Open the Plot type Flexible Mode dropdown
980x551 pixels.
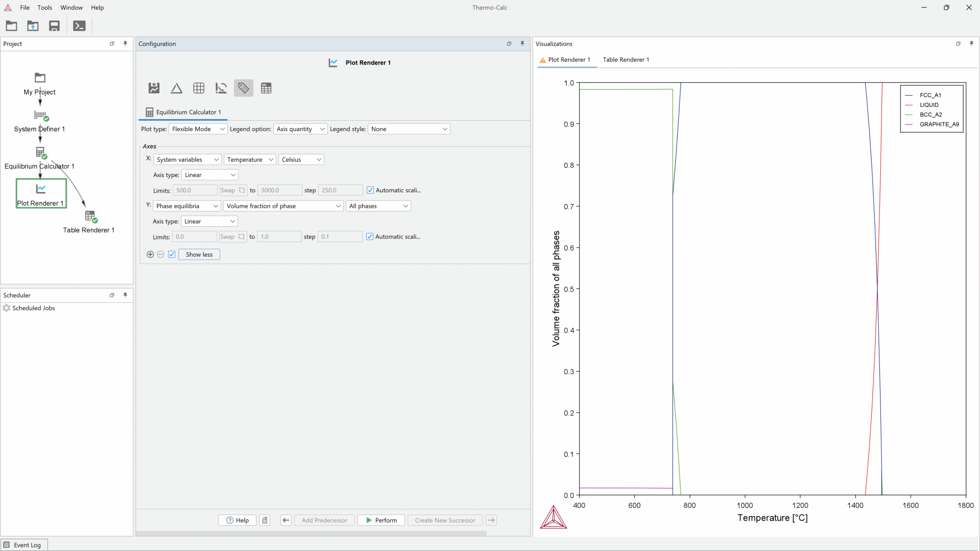198,129
